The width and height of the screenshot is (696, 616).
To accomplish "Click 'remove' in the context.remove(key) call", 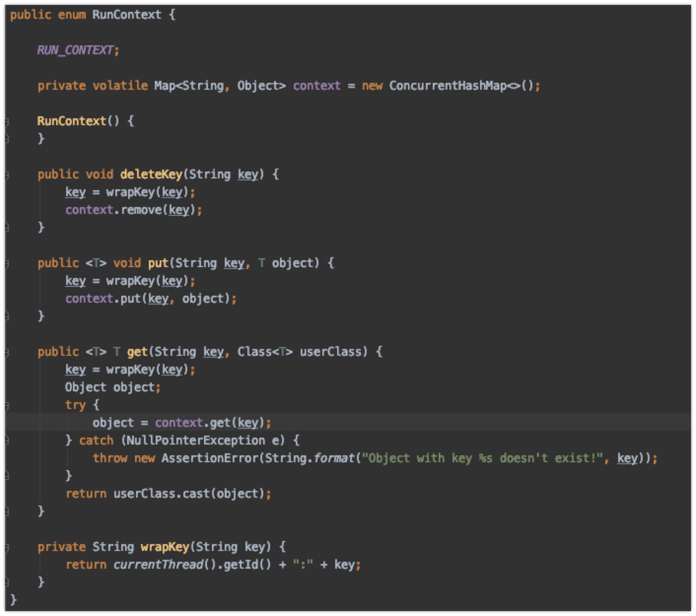I will tap(141, 210).
